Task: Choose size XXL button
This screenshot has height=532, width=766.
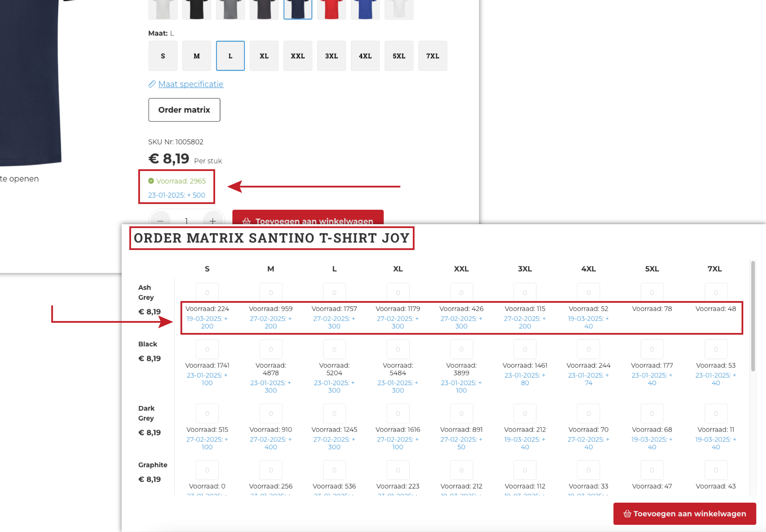Action: (298, 56)
